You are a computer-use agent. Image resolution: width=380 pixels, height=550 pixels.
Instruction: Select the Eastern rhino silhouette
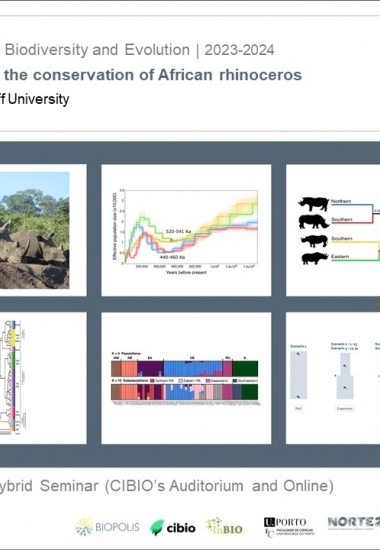(x=315, y=259)
